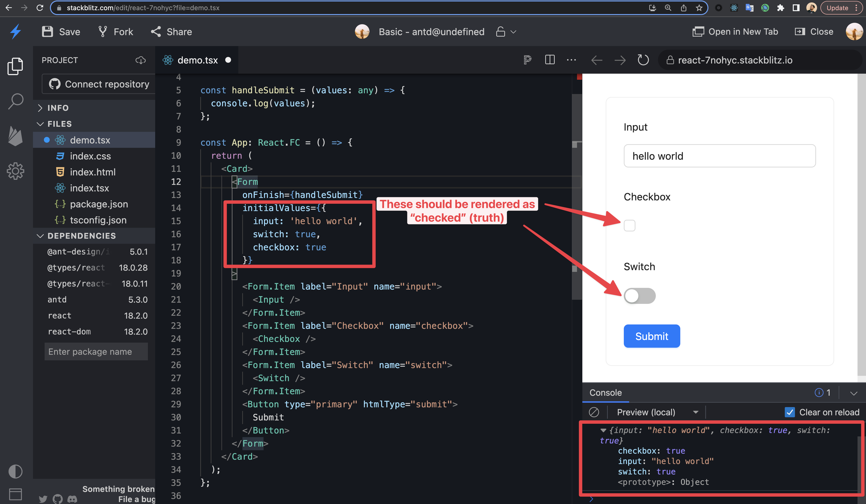Screen dimensions: 866x504
Task: Click the hello world input field
Action: pos(719,156)
